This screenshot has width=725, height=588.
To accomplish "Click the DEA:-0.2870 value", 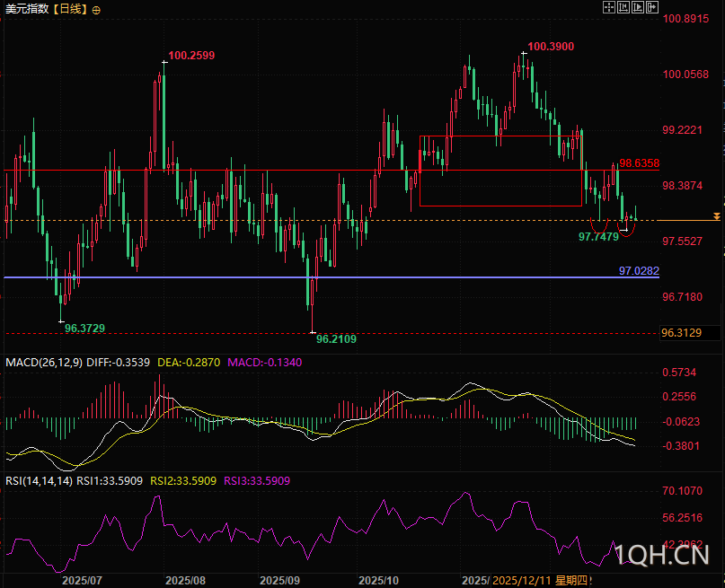I will (x=189, y=363).
